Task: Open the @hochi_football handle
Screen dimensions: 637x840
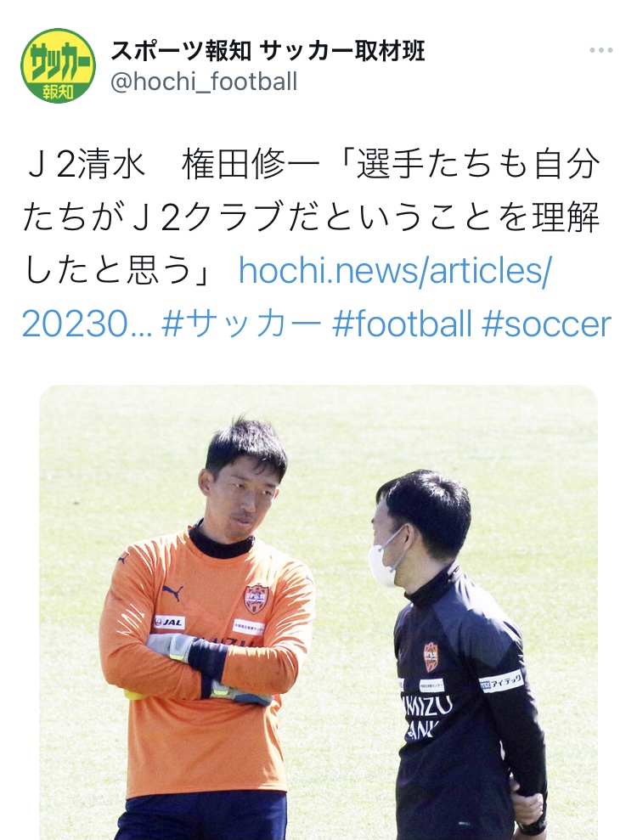Action: tap(204, 82)
